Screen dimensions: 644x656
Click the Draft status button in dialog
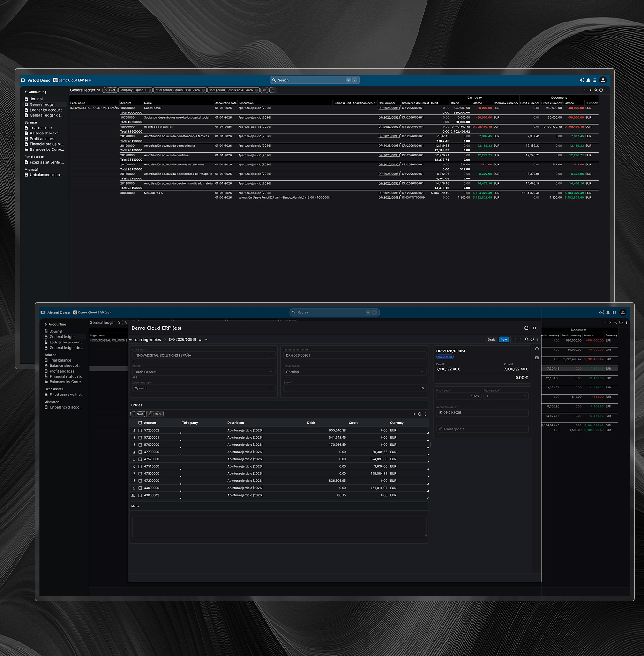click(x=491, y=340)
